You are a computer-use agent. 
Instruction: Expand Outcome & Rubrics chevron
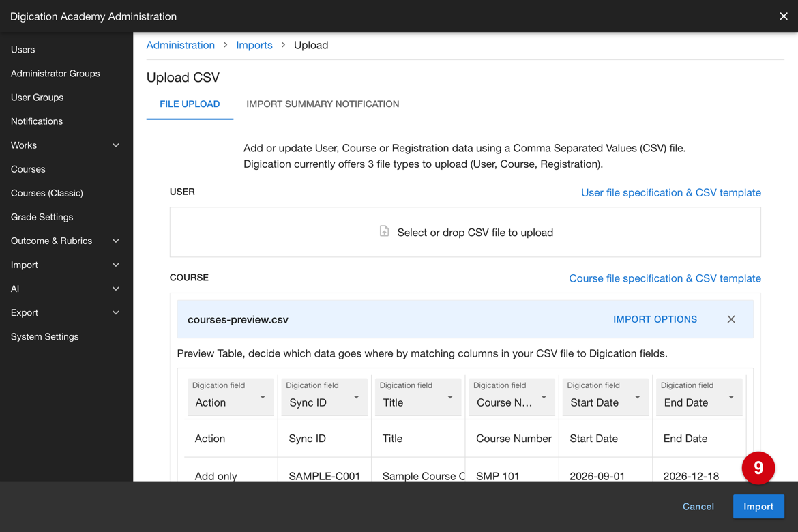tap(115, 241)
